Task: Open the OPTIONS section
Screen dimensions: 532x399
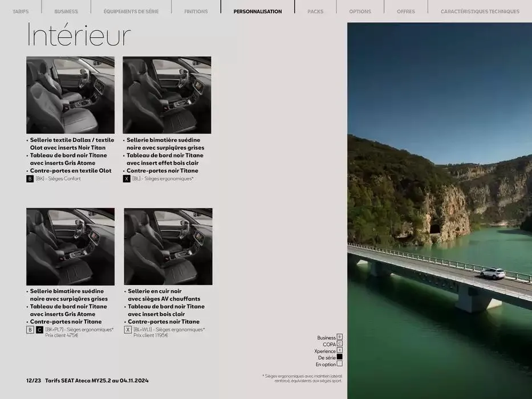Action: tap(360, 10)
